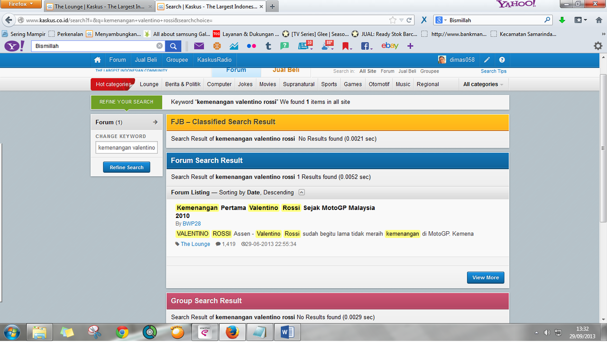Screen dimensions: 607x364
Task: Select the Jual Beli search tab
Action: coord(286,71)
